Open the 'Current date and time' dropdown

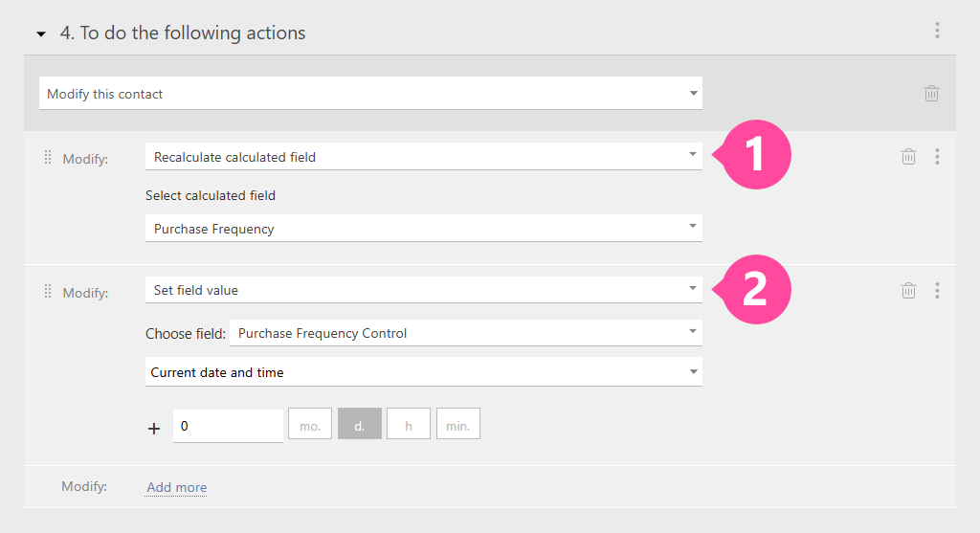point(424,372)
